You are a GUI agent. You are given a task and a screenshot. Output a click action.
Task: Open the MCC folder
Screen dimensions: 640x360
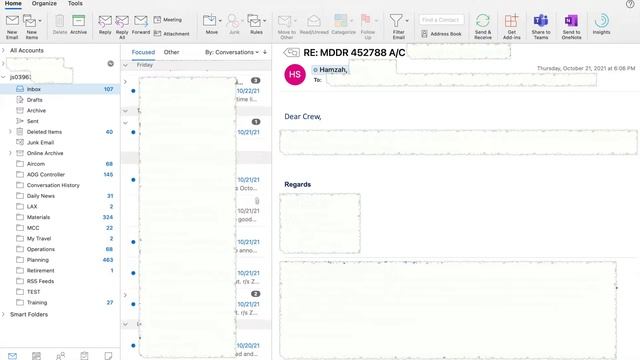pos(60,228)
